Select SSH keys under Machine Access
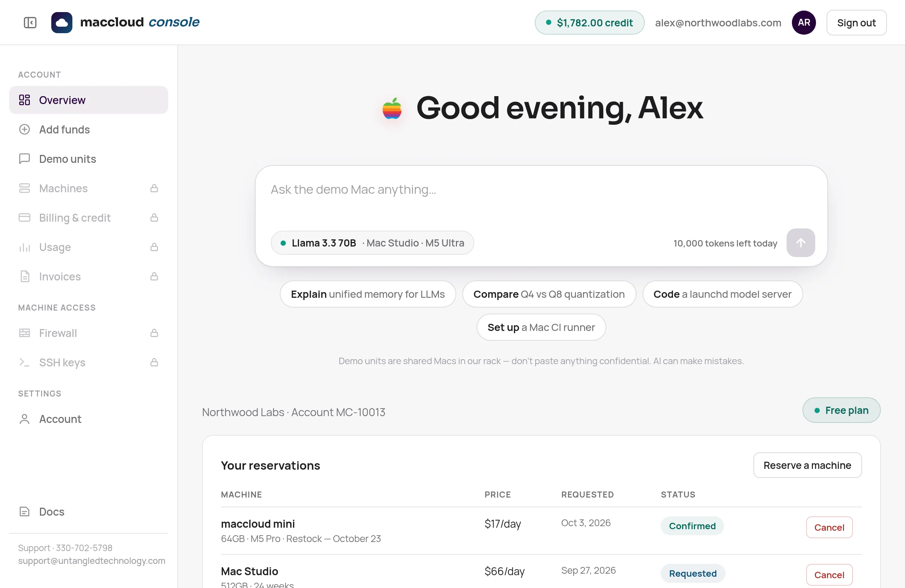Image resolution: width=905 pixels, height=588 pixels. [89, 362]
